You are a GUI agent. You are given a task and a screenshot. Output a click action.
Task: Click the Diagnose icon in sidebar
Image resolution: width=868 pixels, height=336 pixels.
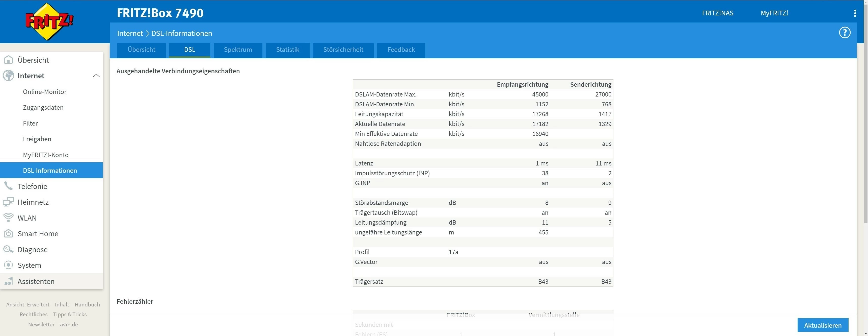(x=8, y=249)
